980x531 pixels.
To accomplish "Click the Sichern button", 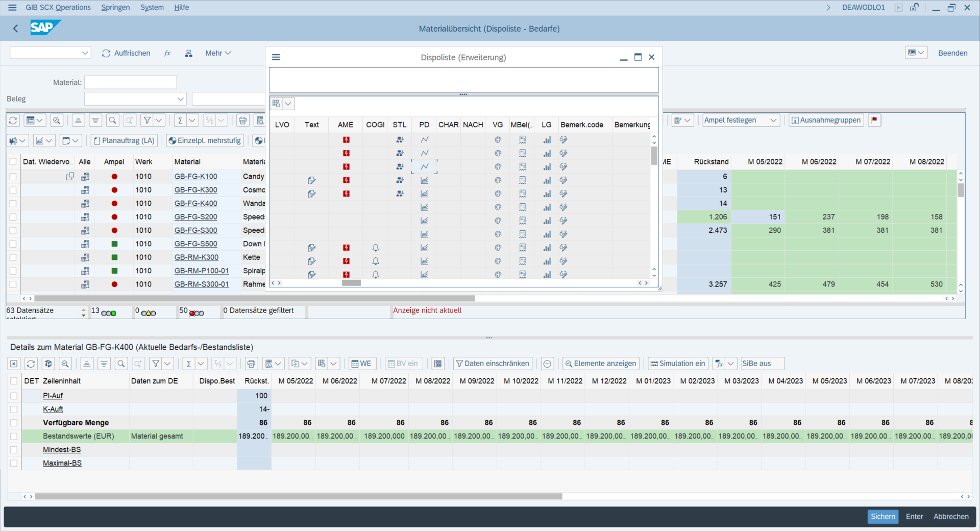I will [x=883, y=517].
